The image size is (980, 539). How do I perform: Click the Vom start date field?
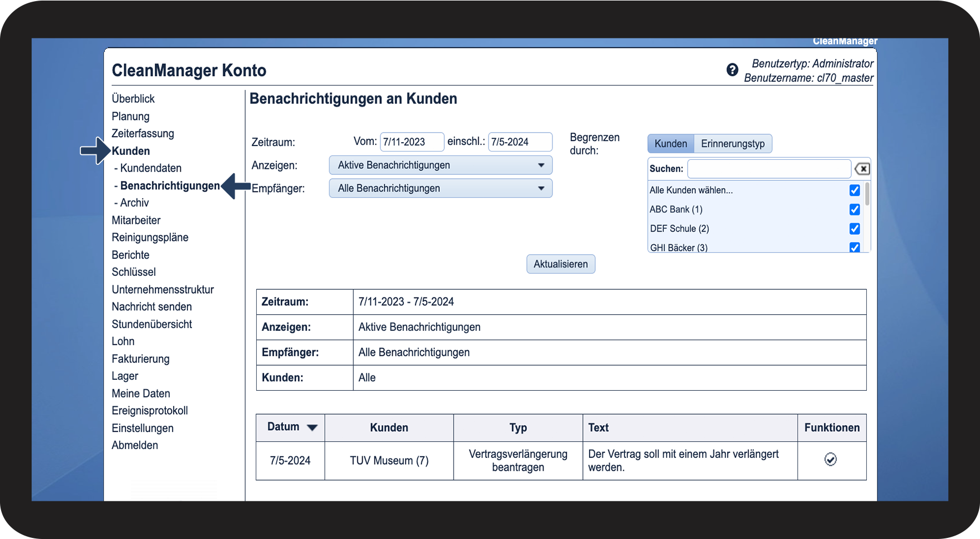pos(412,142)
